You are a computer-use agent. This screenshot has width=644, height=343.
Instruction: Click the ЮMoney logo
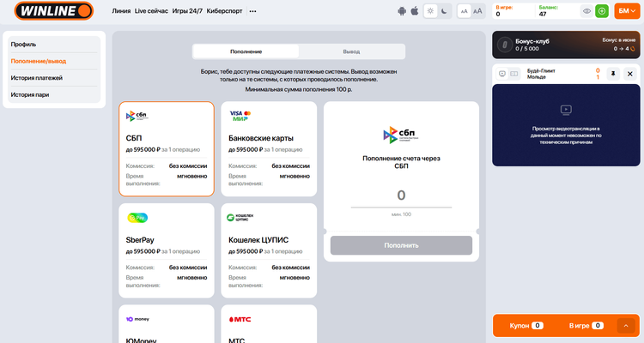(x=137, y=319)
